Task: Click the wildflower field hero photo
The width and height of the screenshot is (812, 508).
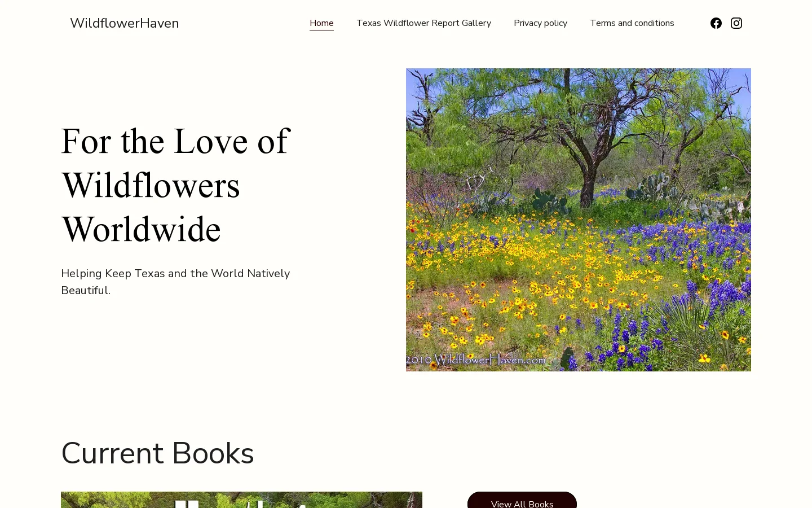Action: [x=579, y=220]
